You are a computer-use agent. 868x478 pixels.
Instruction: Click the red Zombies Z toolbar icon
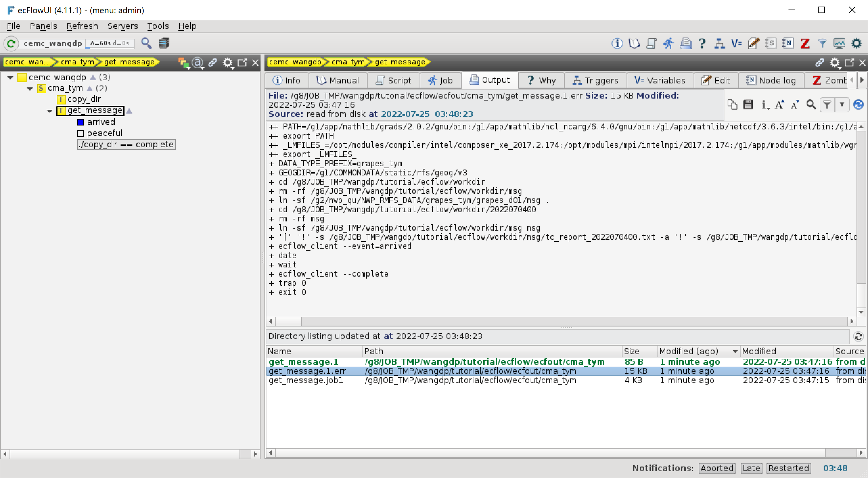(x=805, y=43)
